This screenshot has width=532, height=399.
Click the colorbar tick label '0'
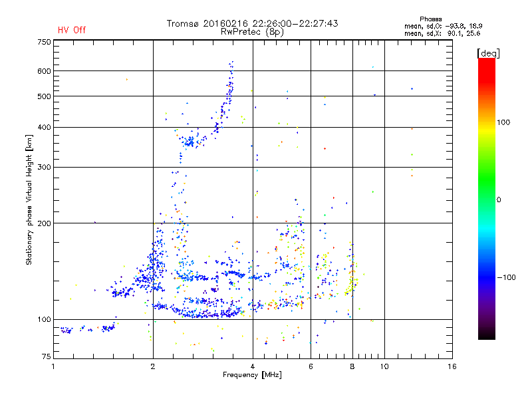tap(499, 200)
